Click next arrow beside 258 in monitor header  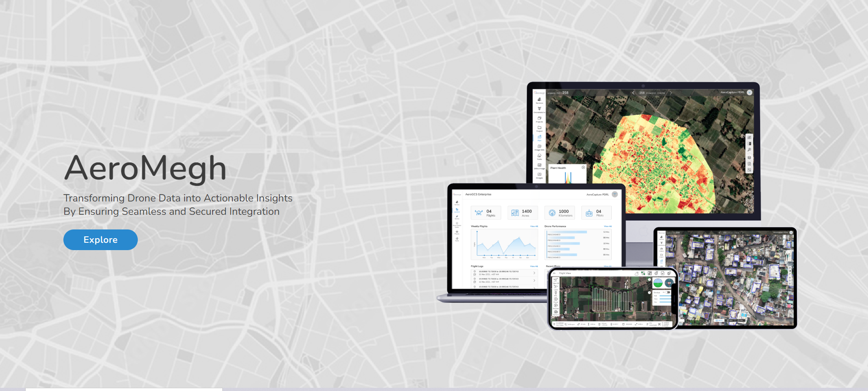point(671,93)
